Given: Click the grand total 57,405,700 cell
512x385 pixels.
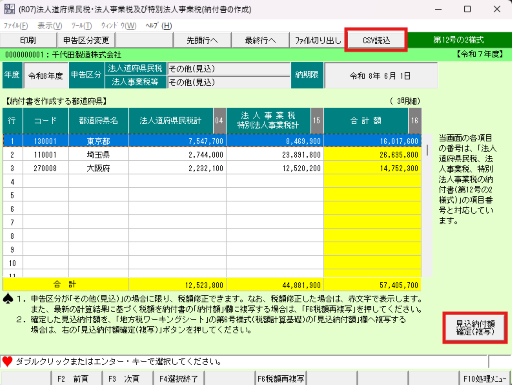Looking at the screenshot, I should tap(372, 285).
